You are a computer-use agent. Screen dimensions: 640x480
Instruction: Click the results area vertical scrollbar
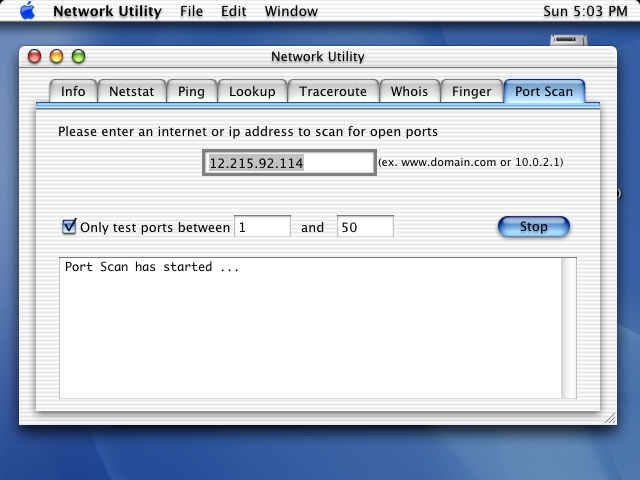(x=569, y=328)
